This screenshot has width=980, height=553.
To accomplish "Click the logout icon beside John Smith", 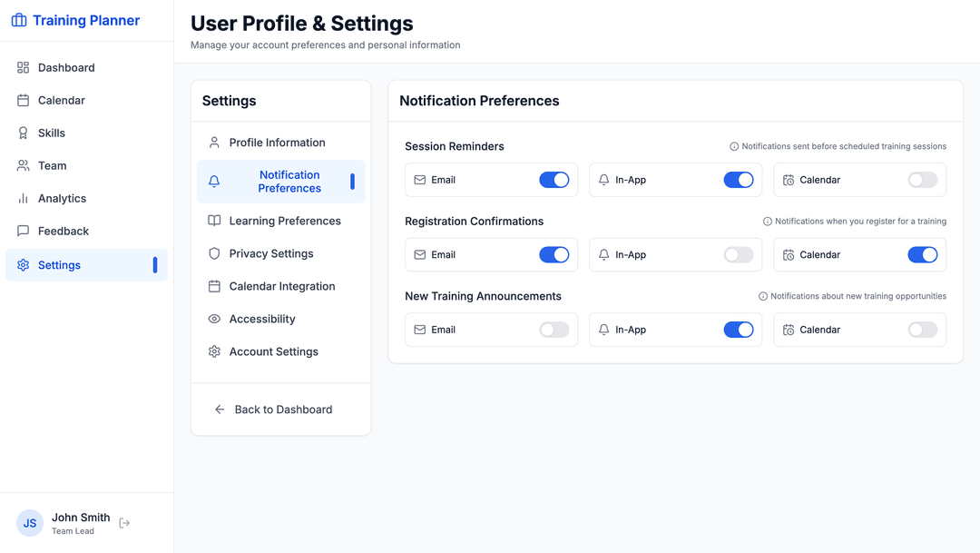I will pyautogui.click(x=124, y=523).
